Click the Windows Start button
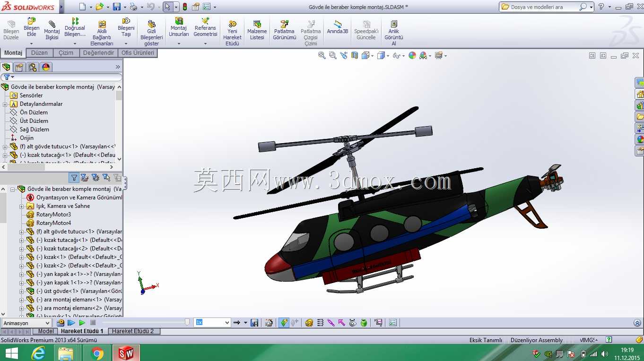Image resolution: width=644 pixels, height=361 pixels. [11, 353]
